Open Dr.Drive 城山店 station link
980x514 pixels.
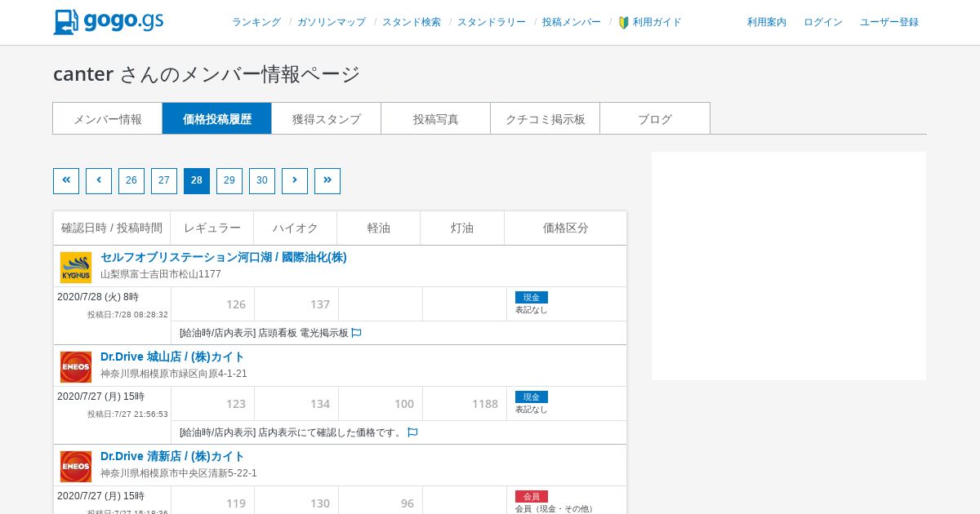tap(172, 357)
